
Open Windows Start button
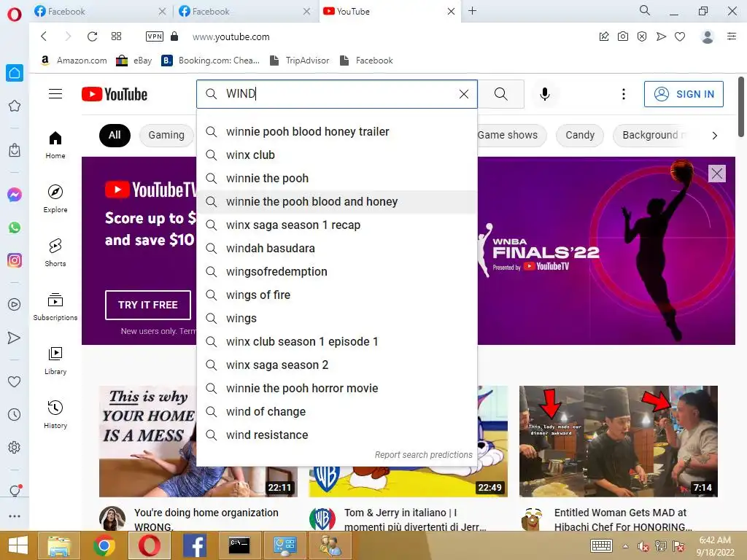18,545
